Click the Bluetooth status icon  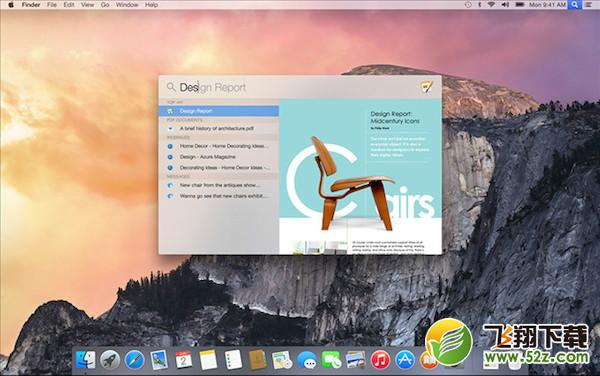(479, 5)
